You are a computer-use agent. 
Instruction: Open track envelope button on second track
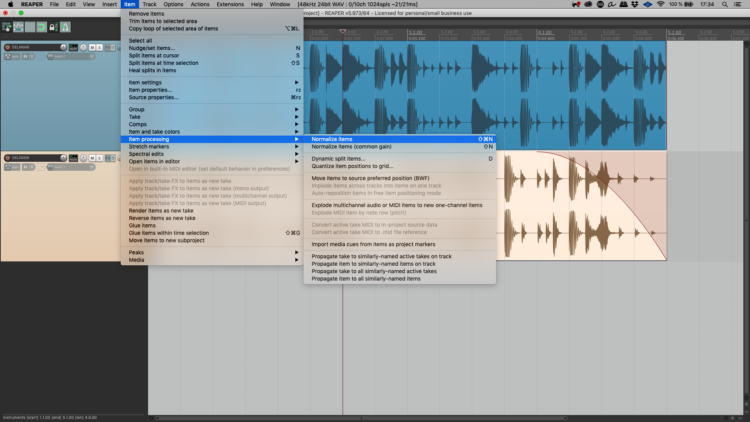pyautogui.click(x=11, y=167)
